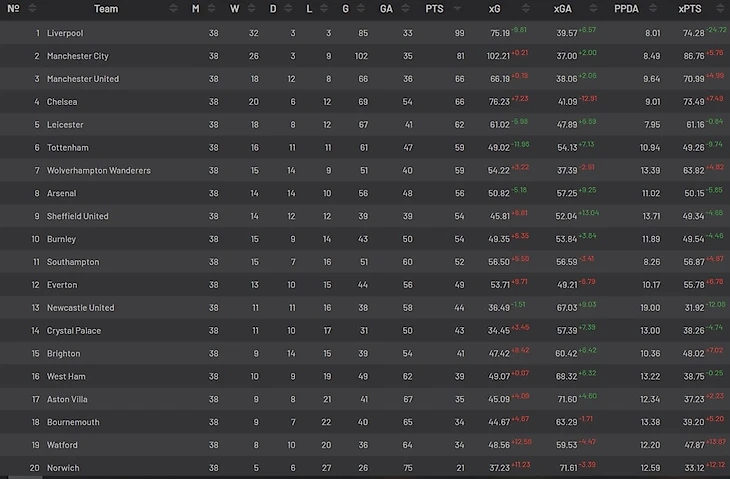Viewport: 730px width, 479px height.
Task: Open the Norwich team link
Action: point(62,468)
